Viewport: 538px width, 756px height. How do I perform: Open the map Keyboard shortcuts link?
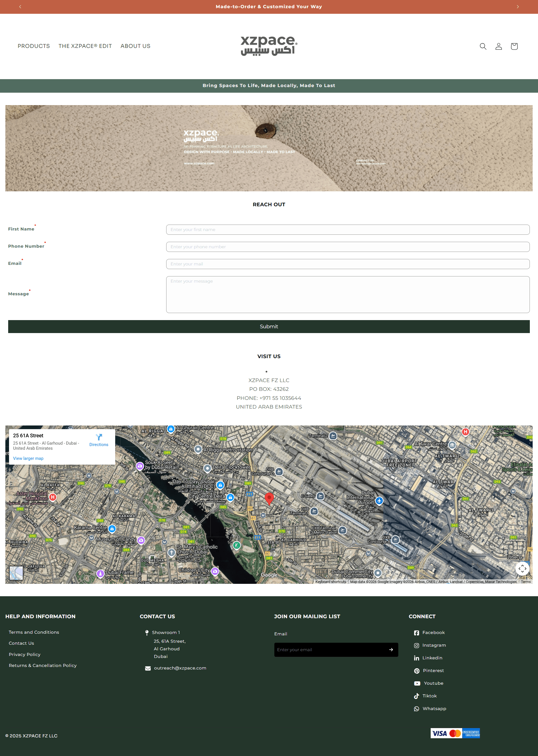pos(331,582)
